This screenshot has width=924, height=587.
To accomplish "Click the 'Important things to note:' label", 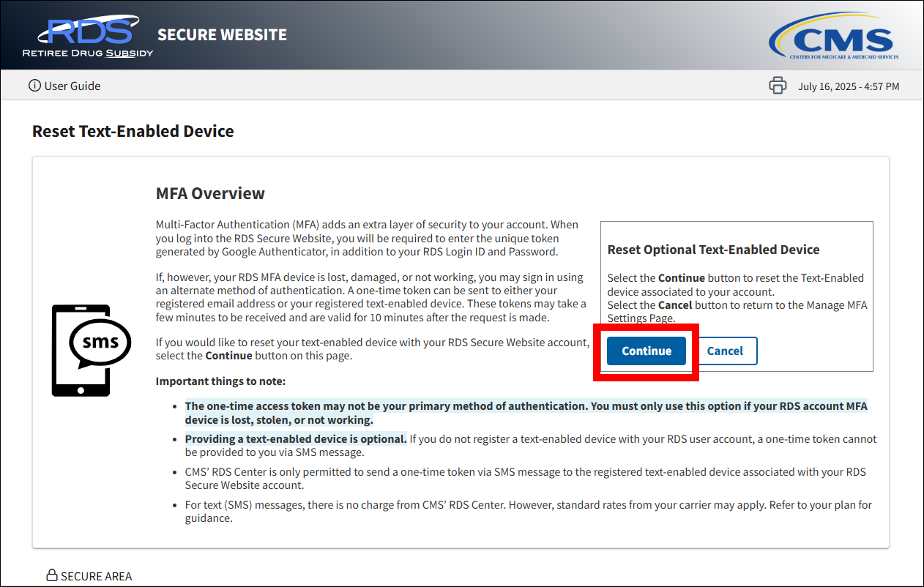I will (220, 381).
